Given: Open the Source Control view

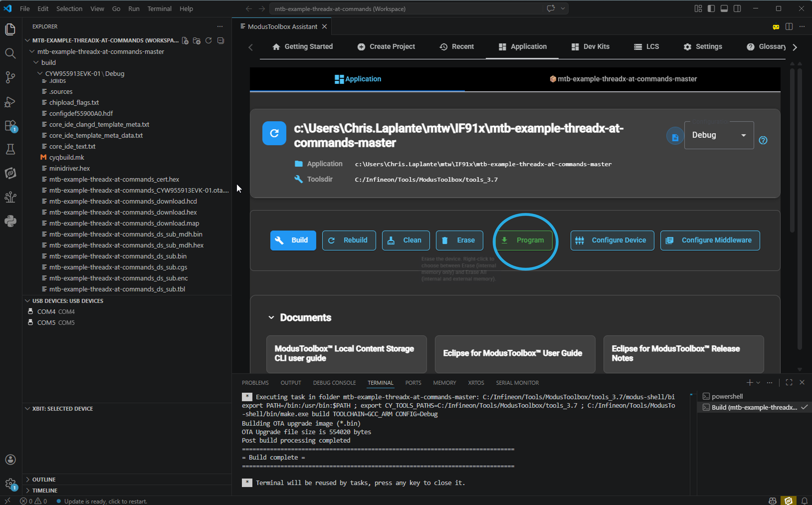Looking at the screenshot, I should point(10,78).
